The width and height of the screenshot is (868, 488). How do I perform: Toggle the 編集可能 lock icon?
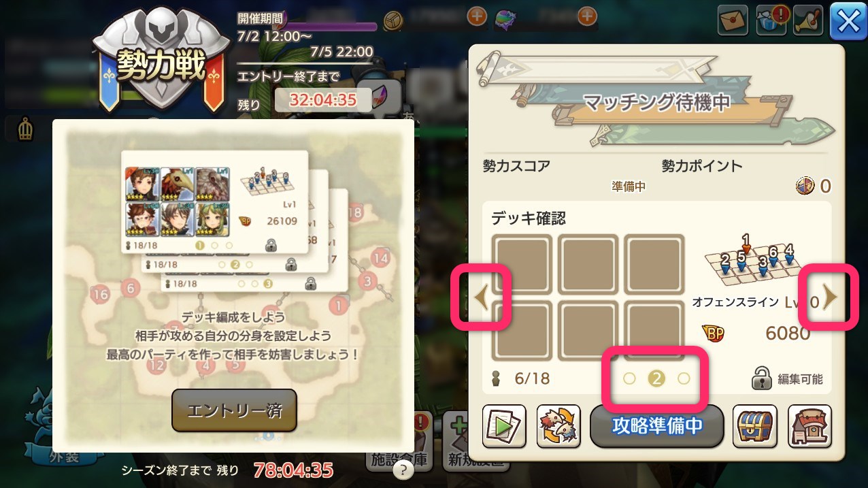click(x=761, y=379)
